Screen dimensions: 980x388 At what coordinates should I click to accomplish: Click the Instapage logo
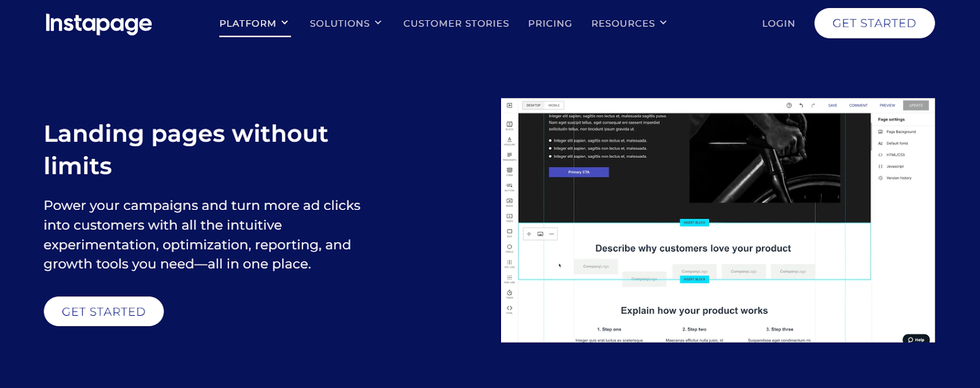pos(99,23)
